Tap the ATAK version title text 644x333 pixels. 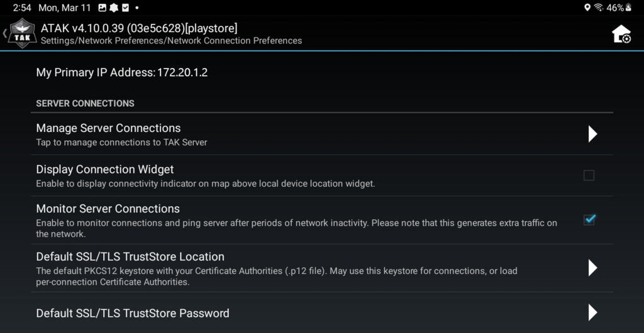tap(139, 28)
